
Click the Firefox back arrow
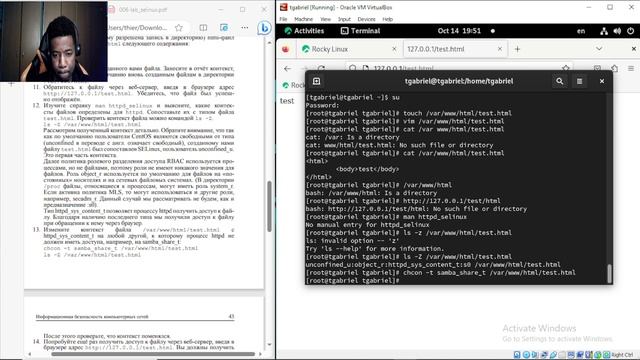pyautogui.click(x=287, y=69)
